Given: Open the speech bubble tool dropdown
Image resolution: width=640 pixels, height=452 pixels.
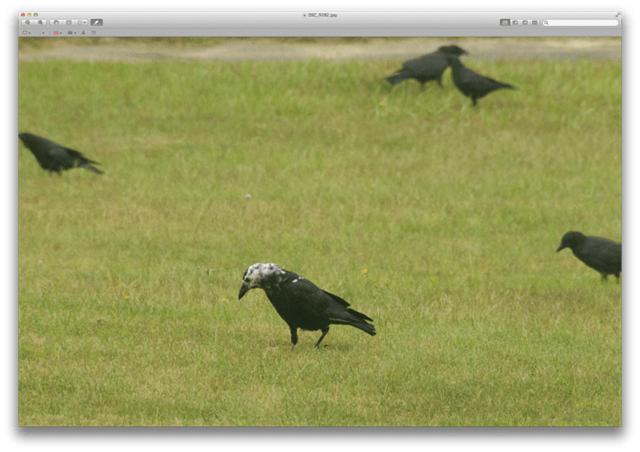Looking at the screenshot, I should pyautogui.click(x=72, y=33).
